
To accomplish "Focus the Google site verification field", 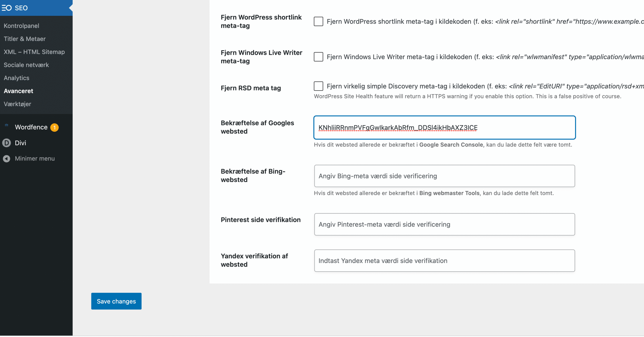I will pyautogui.click(x=444, y=128).
